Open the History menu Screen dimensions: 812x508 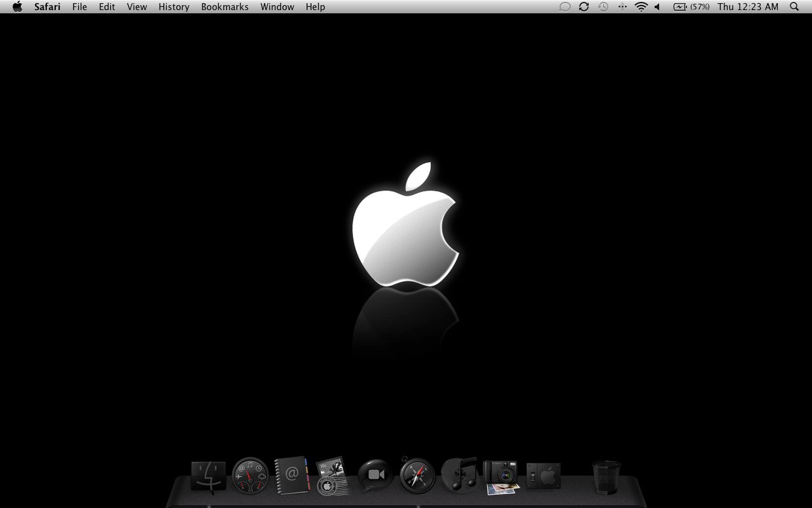(x=174, y=7)
